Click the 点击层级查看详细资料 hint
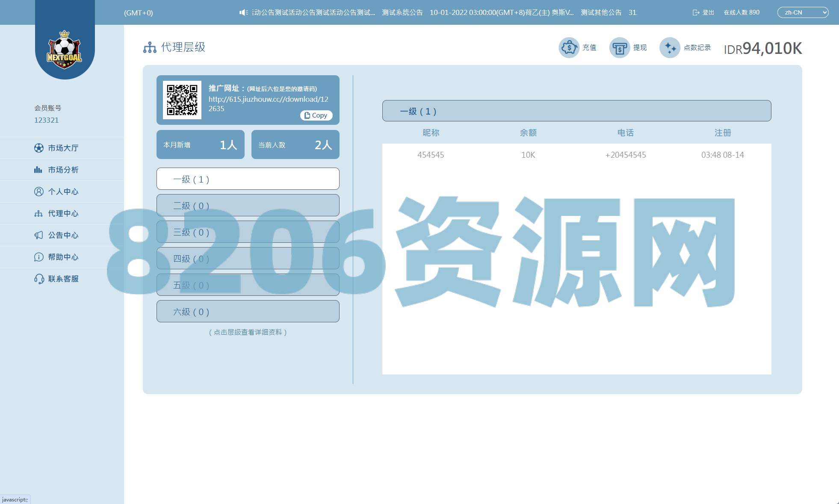The width and height of the screenshot is (839, 504). [248, 332]
